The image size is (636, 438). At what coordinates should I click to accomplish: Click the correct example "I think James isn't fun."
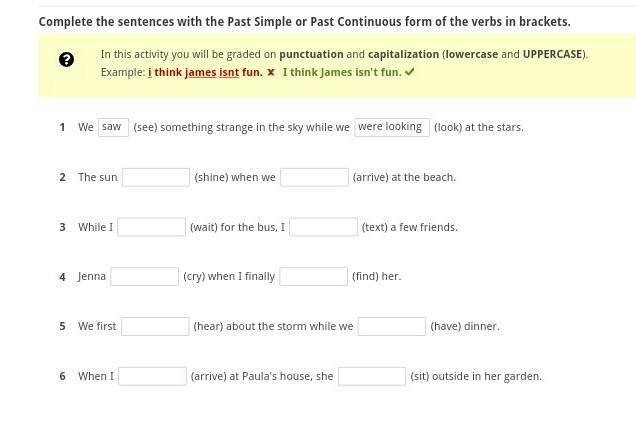342,73
